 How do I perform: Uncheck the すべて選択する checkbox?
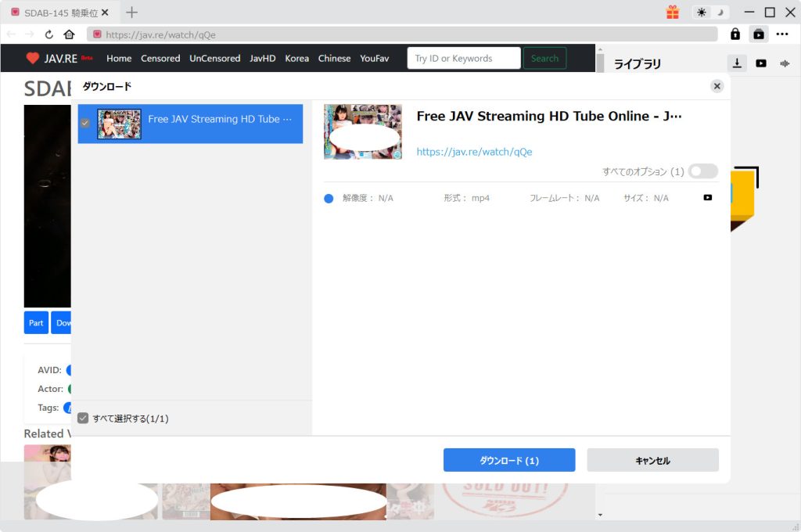point(84,419)
